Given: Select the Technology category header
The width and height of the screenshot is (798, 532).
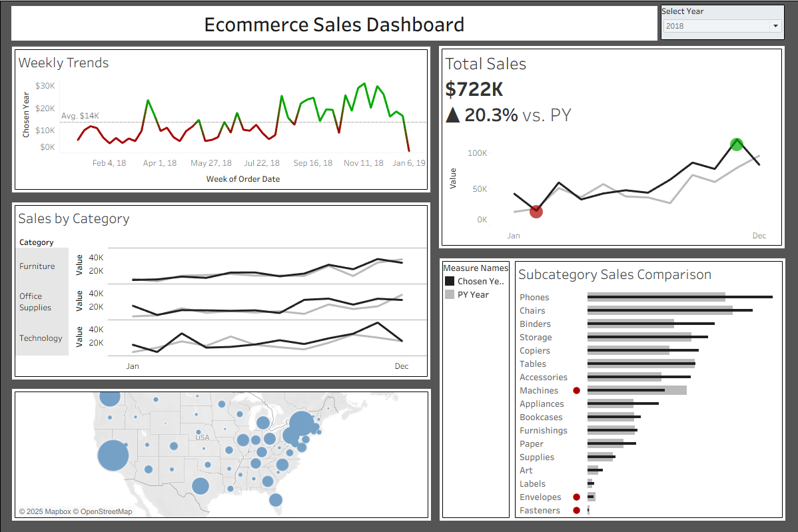Looking at the screenshot, I should coord(41,338).
